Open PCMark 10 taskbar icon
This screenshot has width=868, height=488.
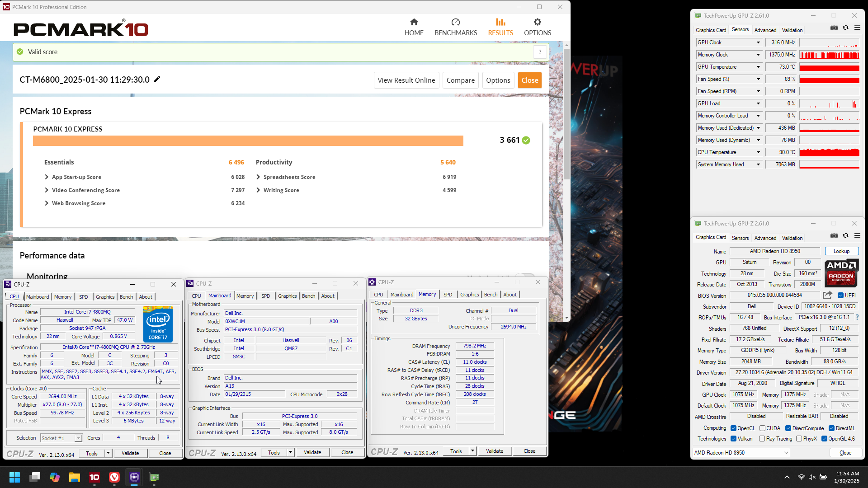pos(94,477)
